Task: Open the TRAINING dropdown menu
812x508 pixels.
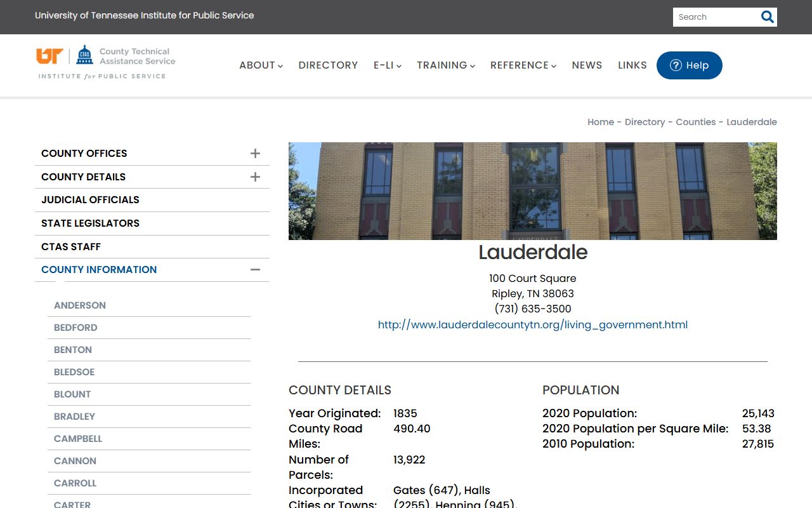Action: (445, 65)
